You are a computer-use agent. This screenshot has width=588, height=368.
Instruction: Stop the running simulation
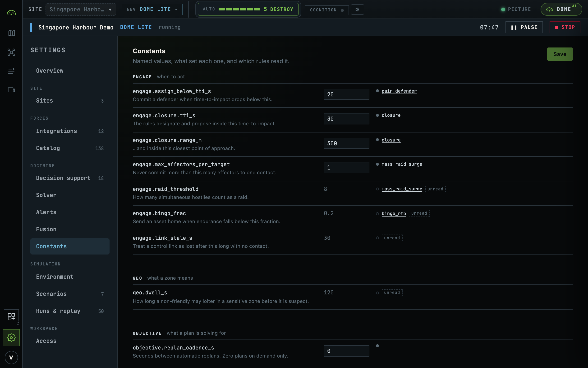[565, 27]
